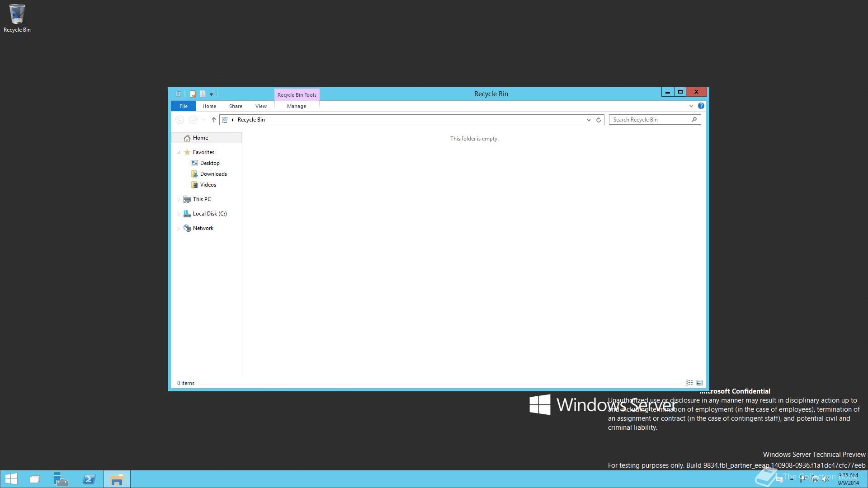This screenshot has height=488, width=868.
Task: Go up one level with the Up arrow
Action: point(214,120)
